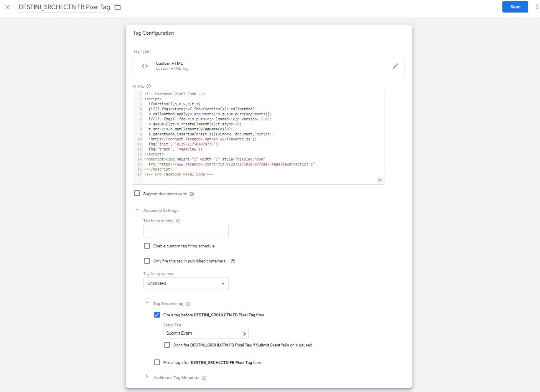Open the Tag firing priority help icon
The height and width of the screenshot is (392, 540).
click(x=178, y=221)
